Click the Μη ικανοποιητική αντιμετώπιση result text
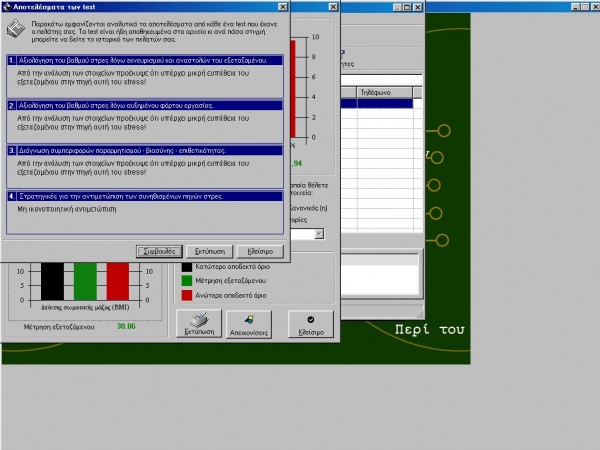600x450 pixels. pos(67,209)
